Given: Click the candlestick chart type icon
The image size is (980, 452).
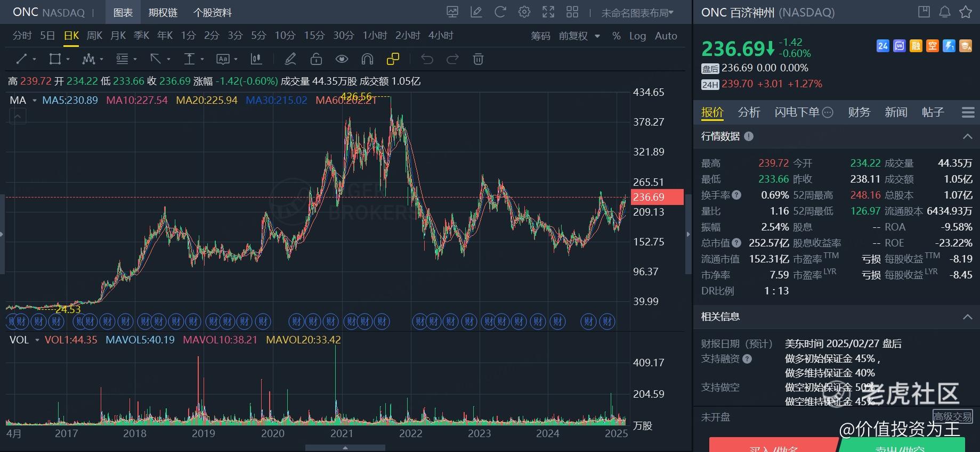Looking at the screenshot, I should [x=256, y=59].
